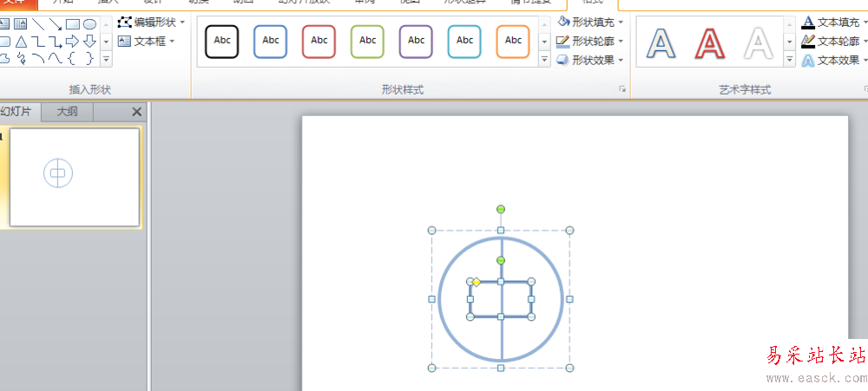The width and height of the screenshot is (868, 391).
Task: Click the 编辑形状 edit points icon
Action: click(x=124, y=23)
